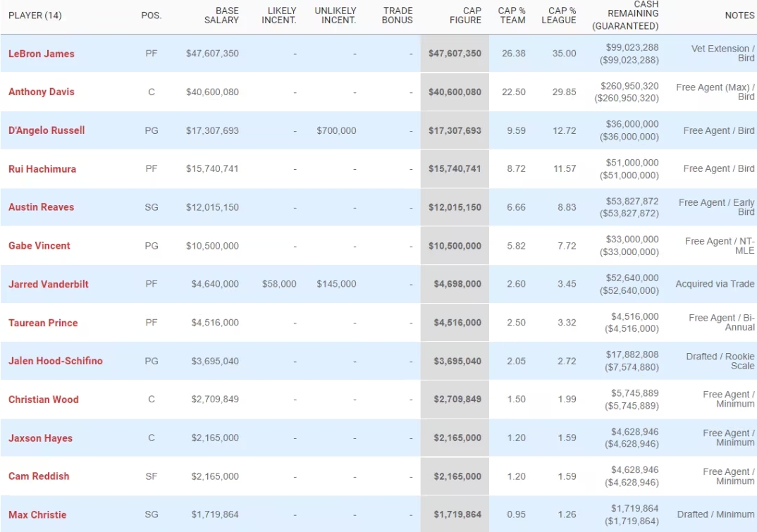Open Max Christie player link

[x=37, y=515]
